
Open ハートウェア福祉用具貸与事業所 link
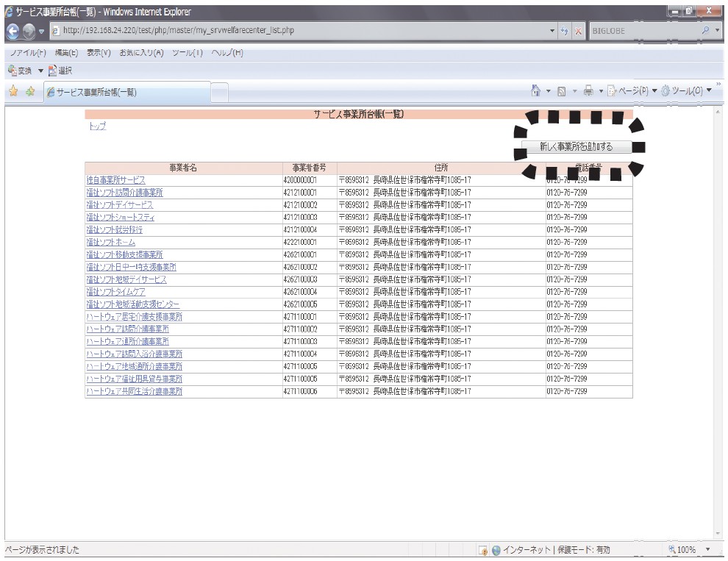point(134,379)
